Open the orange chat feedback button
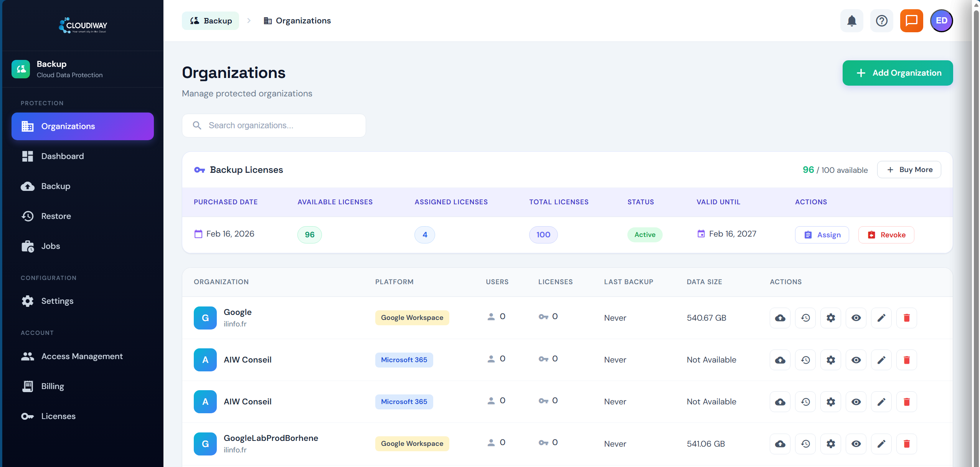980x467 pixels. pyautogui.click(x=911, y=21)
